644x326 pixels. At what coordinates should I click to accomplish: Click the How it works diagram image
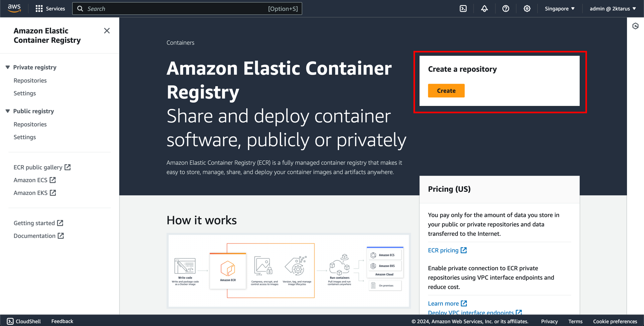click(289, 271)
